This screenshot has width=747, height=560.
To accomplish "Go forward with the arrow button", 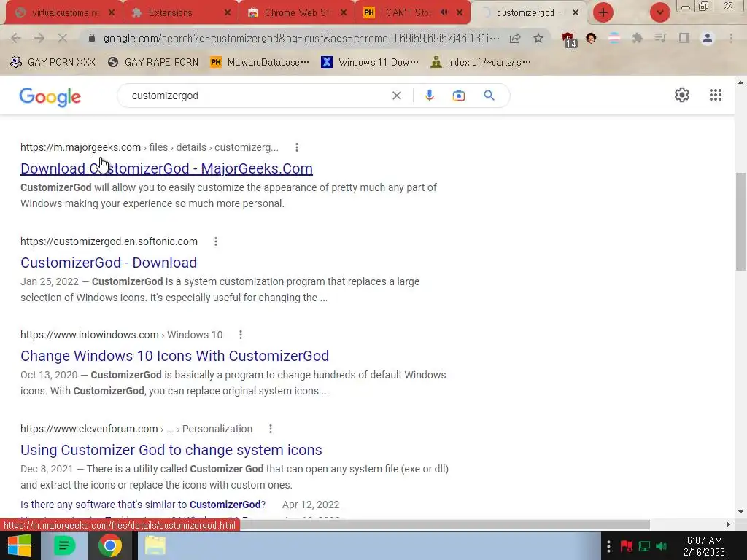I will (39, 38).
